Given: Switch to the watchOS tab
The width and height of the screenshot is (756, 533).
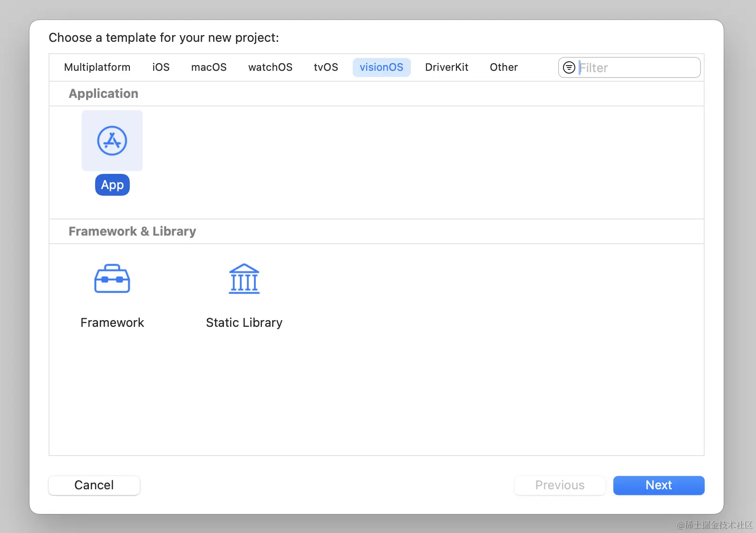Looking at the screenshot, I should click(x=270, y=67).
